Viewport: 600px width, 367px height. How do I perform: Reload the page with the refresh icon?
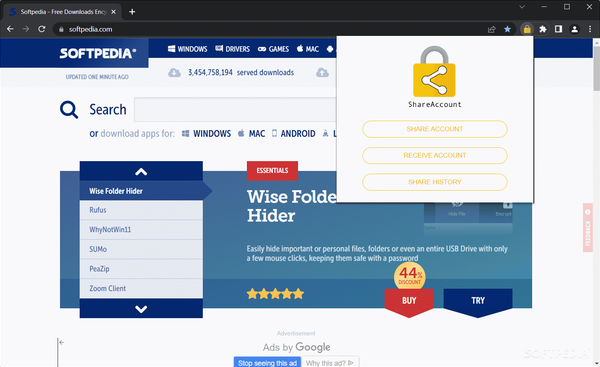(x=42, y=29)
